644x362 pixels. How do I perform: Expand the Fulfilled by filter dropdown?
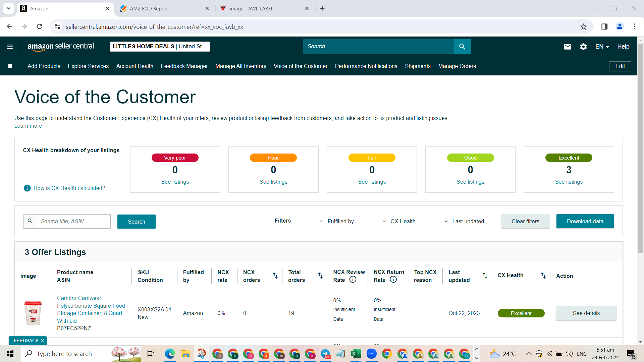[x=336, y=222]
